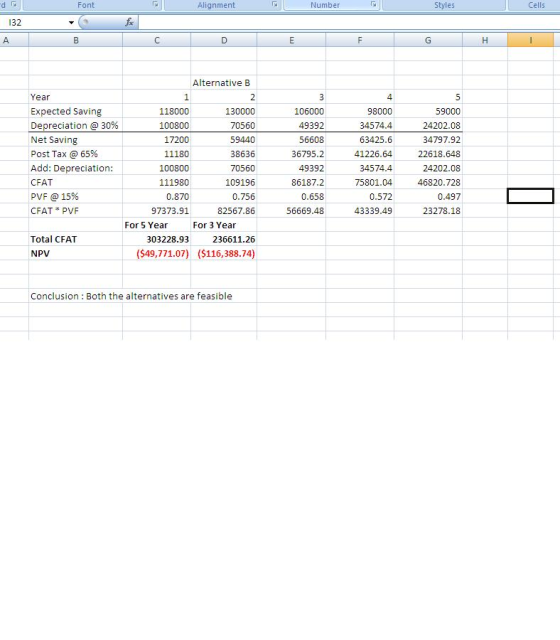
Task: Select CFAT*PVF value 97373.91
Action: 156,211
